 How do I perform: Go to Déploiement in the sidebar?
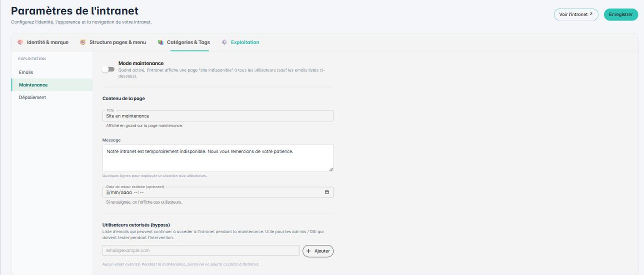[52, 97]
